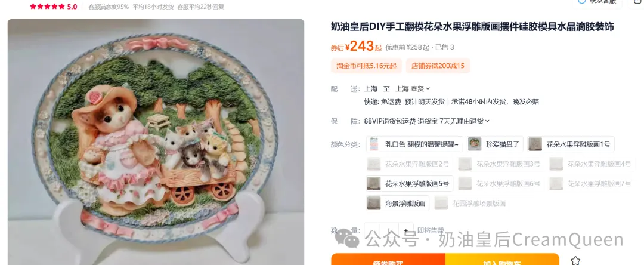
Task: Click the 联系客服 icon at top right
Action: [581, 1]
